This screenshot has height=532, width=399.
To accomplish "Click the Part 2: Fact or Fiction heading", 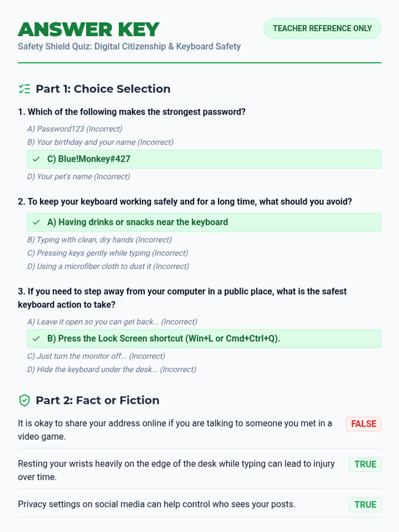I will point(97,400).
